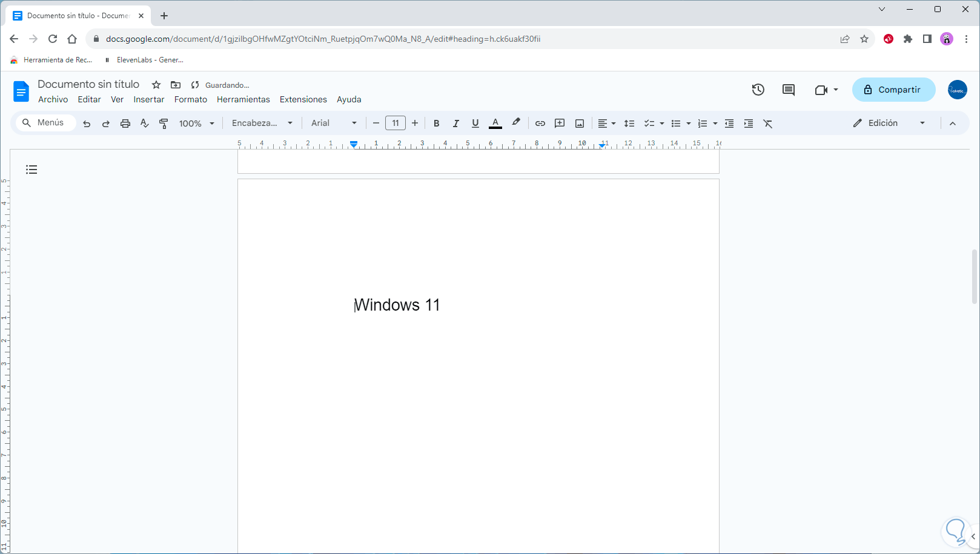Open the ElevenLabs bookmark
Image resolution: width=980 pixels, height=554 pixels.
(x=144, y=60)
